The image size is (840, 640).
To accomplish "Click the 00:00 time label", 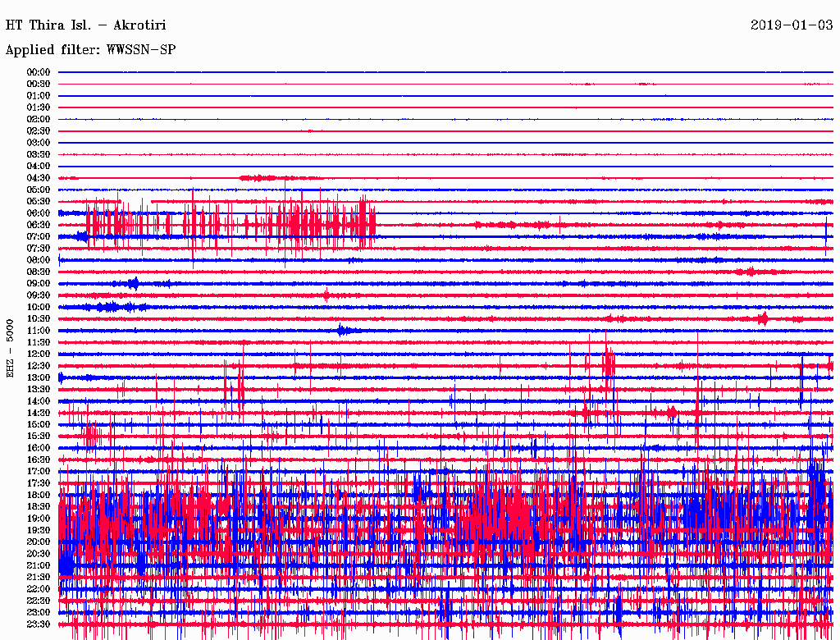I will (x=39, y=72).
